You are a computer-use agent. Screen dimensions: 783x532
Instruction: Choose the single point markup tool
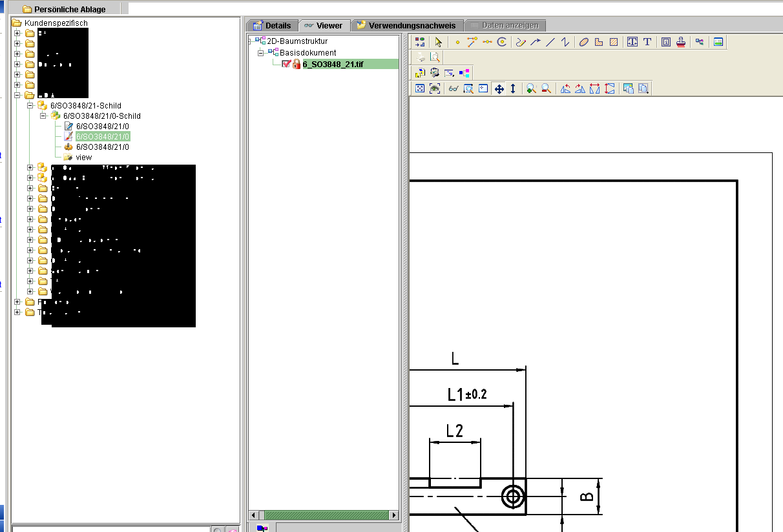coord(457,42)
